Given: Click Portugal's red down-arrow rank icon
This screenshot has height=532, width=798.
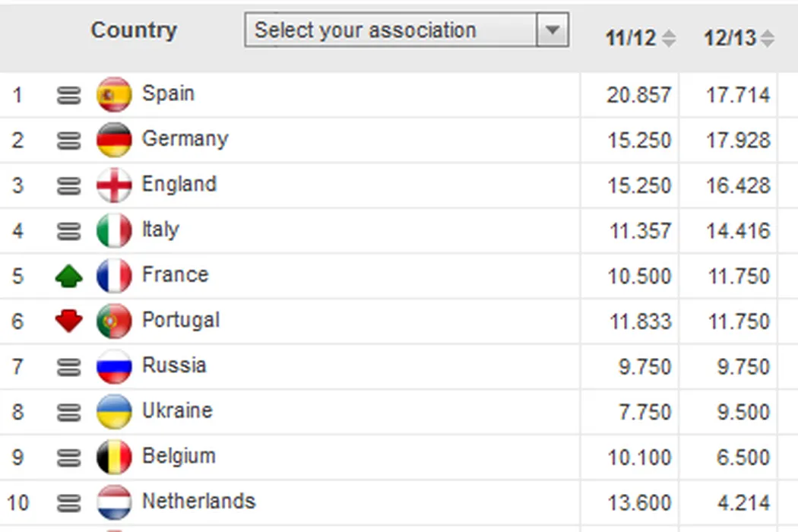Looking at the screenshot, I should point(68,321).
